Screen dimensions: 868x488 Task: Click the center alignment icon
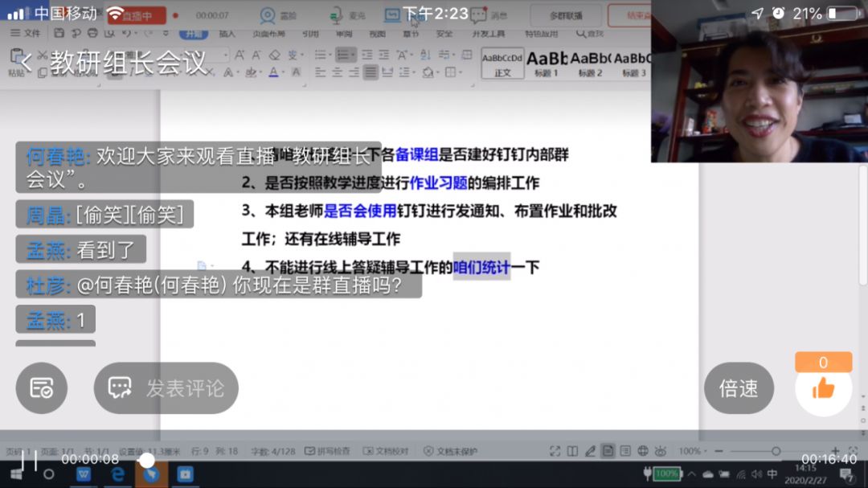coord(337,72)
